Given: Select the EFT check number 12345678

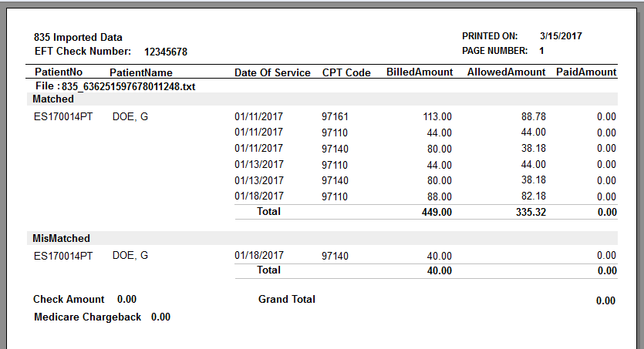Looking at the screenshot, I should pyautogui.click(x=166, y=52).
